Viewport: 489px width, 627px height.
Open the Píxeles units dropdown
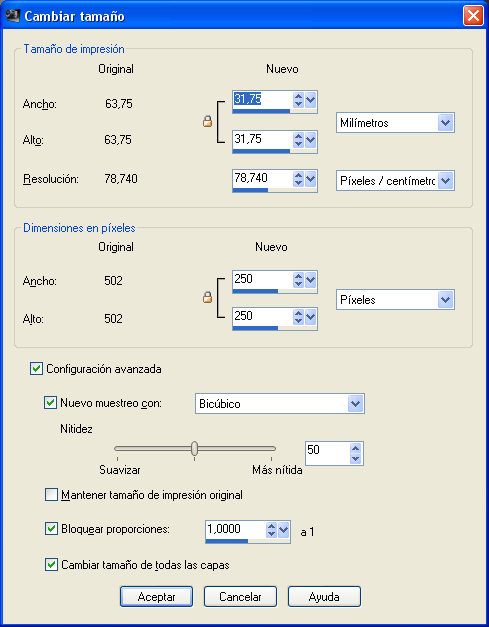[x=395, y=300]
